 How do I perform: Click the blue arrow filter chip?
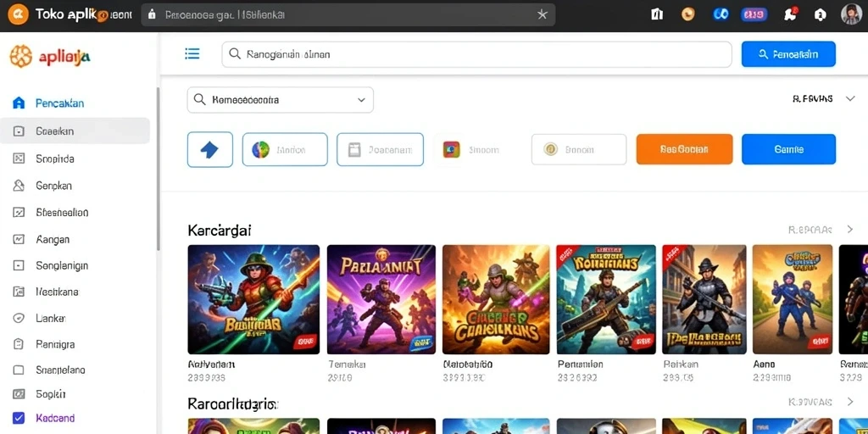210,149
